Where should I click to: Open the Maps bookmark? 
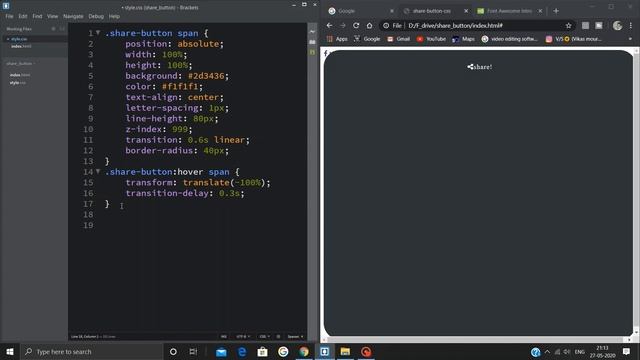tap(463, 39)
